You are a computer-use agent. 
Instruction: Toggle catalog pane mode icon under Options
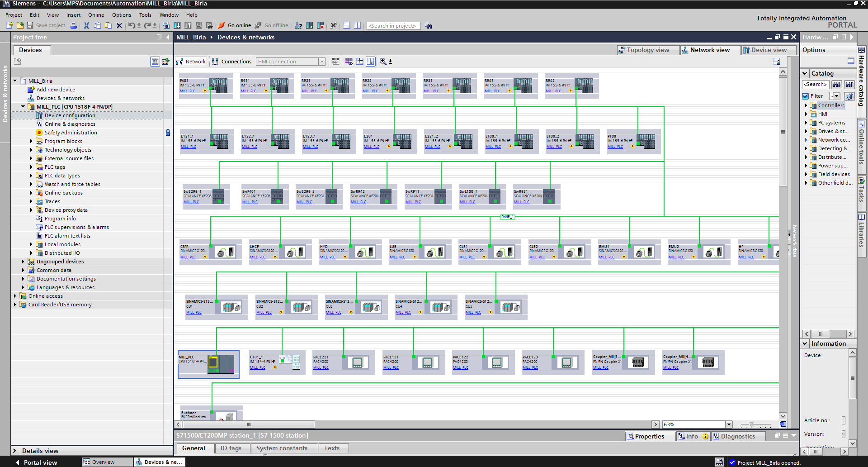(851, 61)
